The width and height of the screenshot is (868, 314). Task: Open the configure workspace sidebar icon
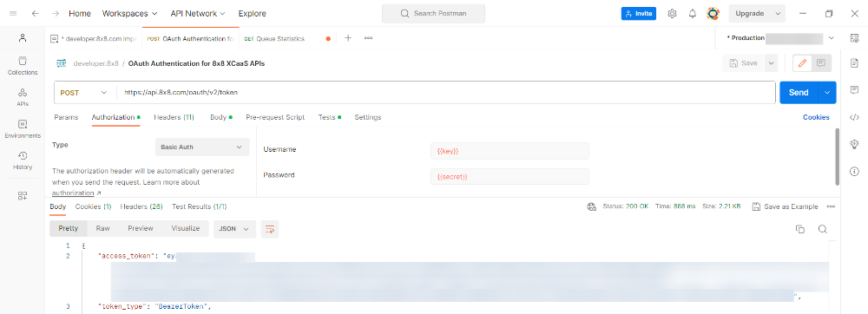coord(23,195)
